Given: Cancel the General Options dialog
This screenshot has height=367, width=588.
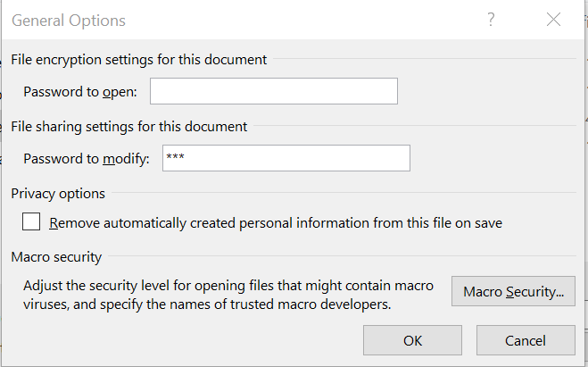Looking at the screenshot, I should (526, 340).
